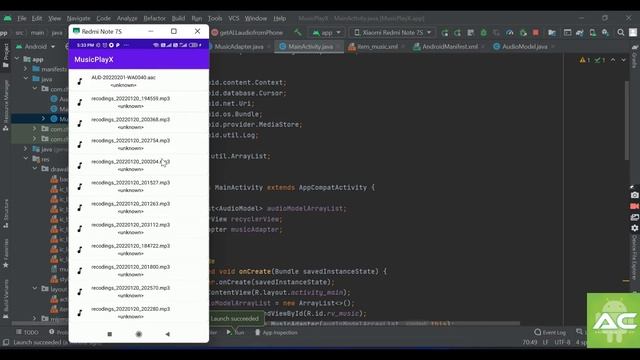Select recodings_20220120_184722.mp3 song
640x360 pixels.
tap(139, 249)
